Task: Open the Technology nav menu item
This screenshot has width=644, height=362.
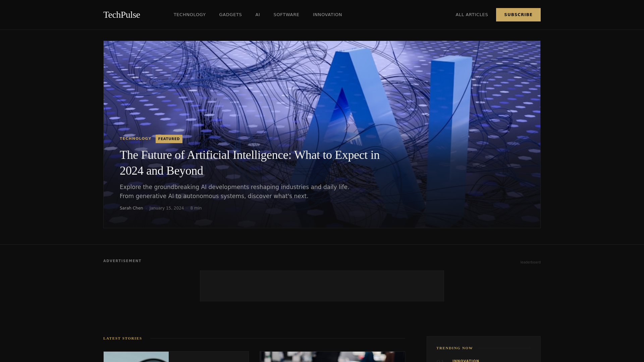Action: tap(190, 15)
